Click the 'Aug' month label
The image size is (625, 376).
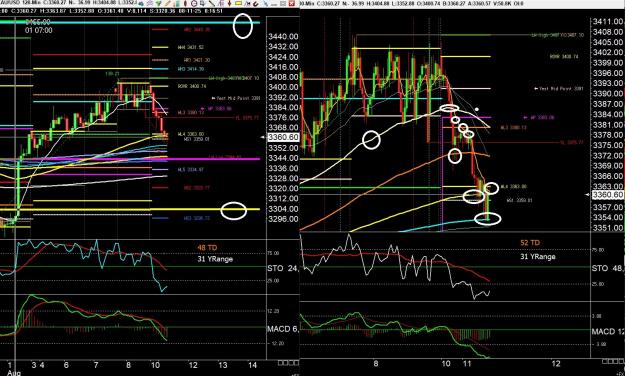tap(13, 373)
